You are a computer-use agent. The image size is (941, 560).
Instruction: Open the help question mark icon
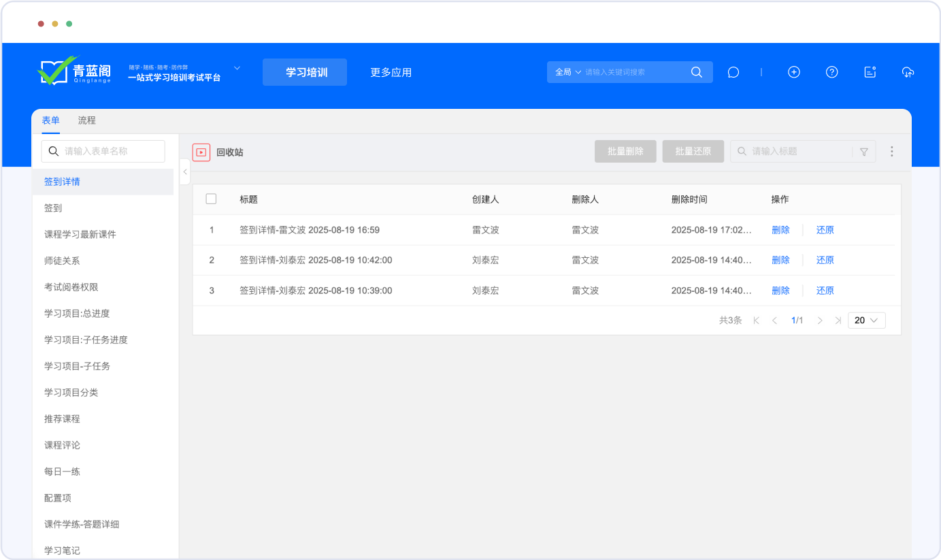[831, 72]
